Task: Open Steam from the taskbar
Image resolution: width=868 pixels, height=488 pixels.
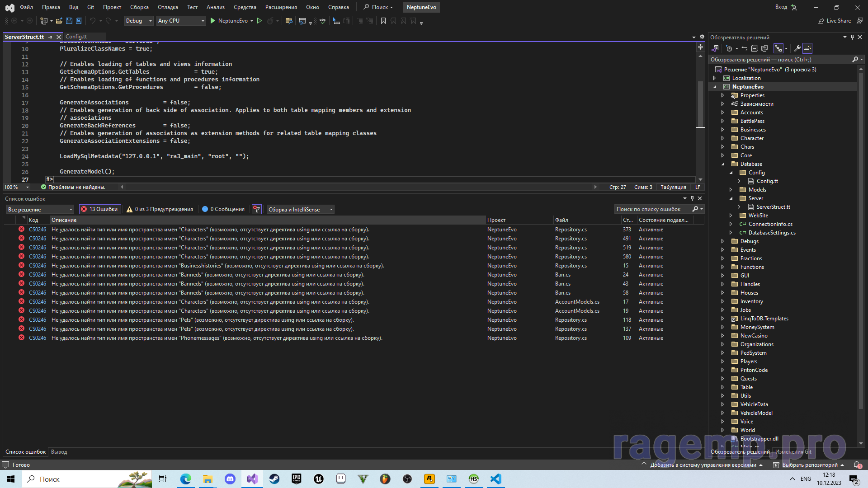Action: tap(274, 479)
